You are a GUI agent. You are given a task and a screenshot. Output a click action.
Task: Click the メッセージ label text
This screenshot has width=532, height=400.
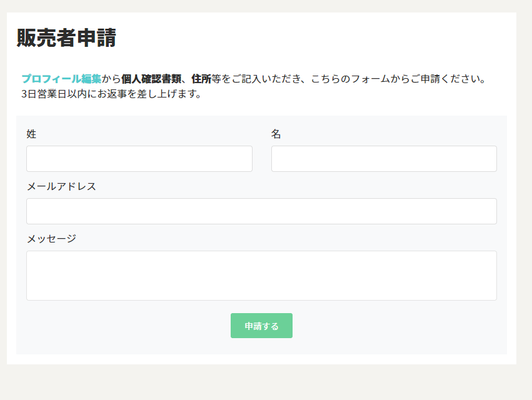tap(51, 239)
